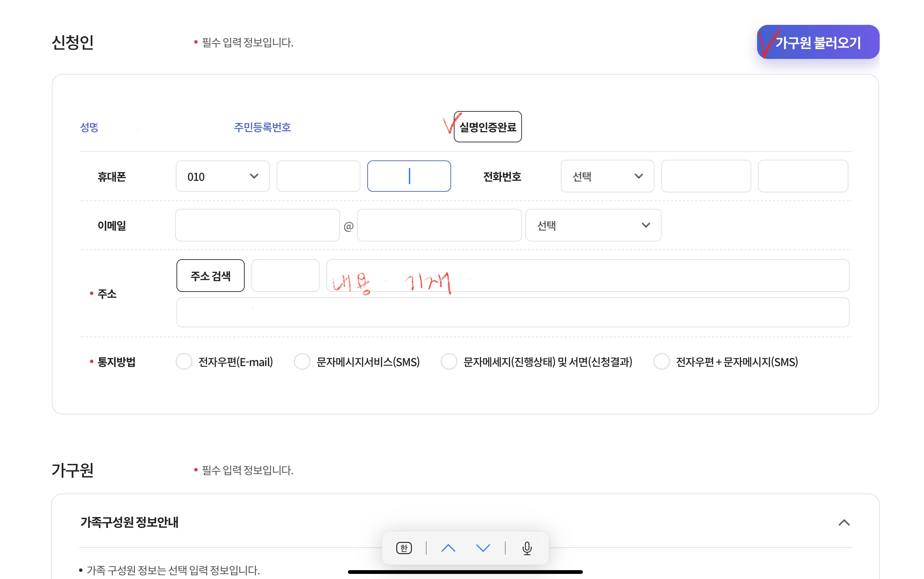Open the 010 mobile prefix dropdown
924x579 pixels.
tap(222, 176)
